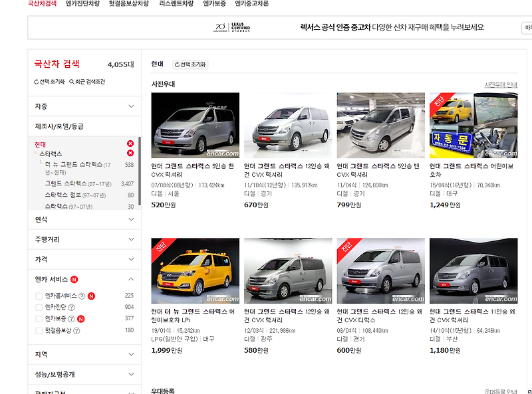The width and height of the screenshot is (532, 394).
Task: Click the 사진우대 section heading
Action: 163,84
